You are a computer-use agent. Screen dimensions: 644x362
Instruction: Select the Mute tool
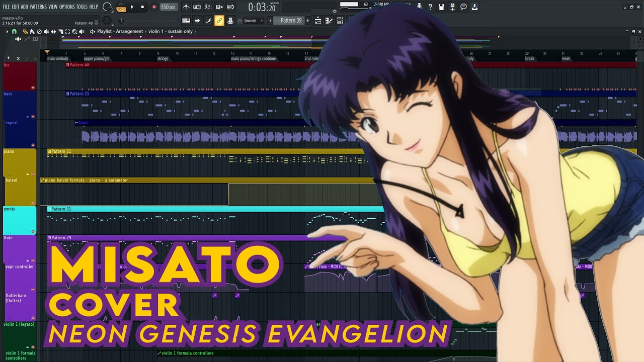pyautogui.click(x=46, y=31)
